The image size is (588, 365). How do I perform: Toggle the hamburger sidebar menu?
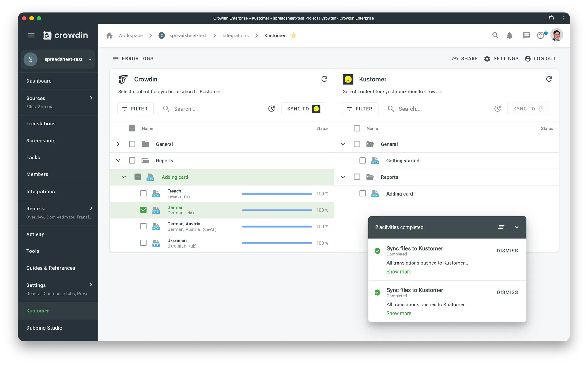[x=31, y=35]
